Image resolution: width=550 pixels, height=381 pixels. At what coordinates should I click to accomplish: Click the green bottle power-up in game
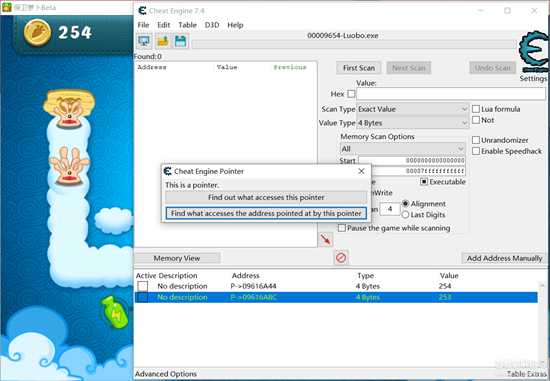[x=114, y=312]
